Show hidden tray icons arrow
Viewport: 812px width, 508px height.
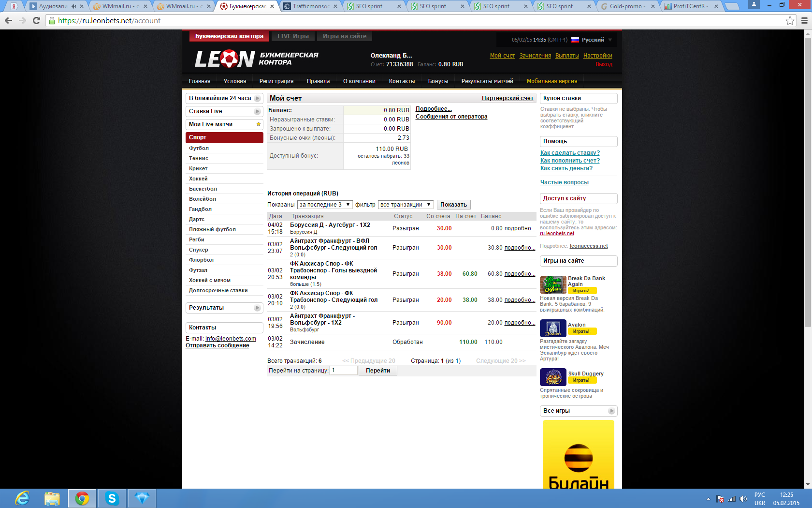click(x=708, y=499)
